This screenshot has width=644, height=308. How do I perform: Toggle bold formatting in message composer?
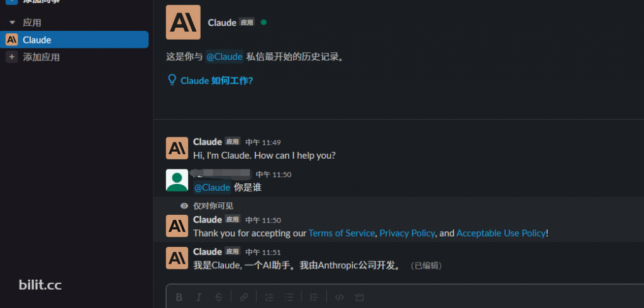coord(179,297)
